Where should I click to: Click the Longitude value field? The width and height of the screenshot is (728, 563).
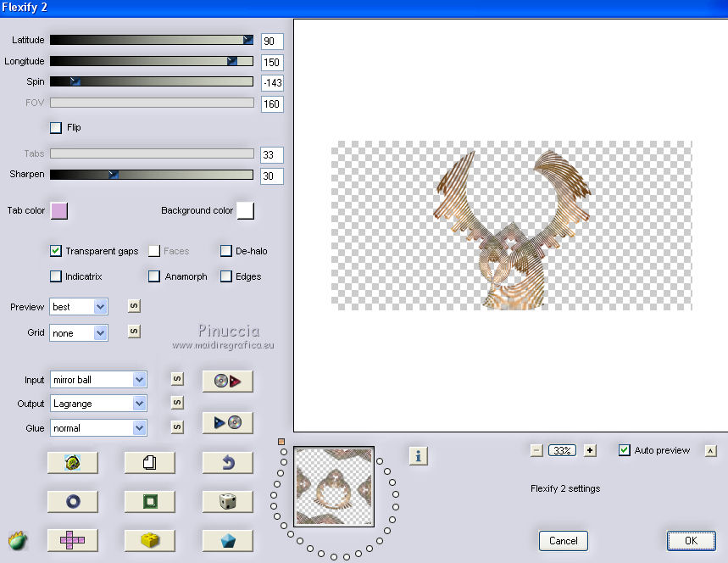(x=272, y=62)
